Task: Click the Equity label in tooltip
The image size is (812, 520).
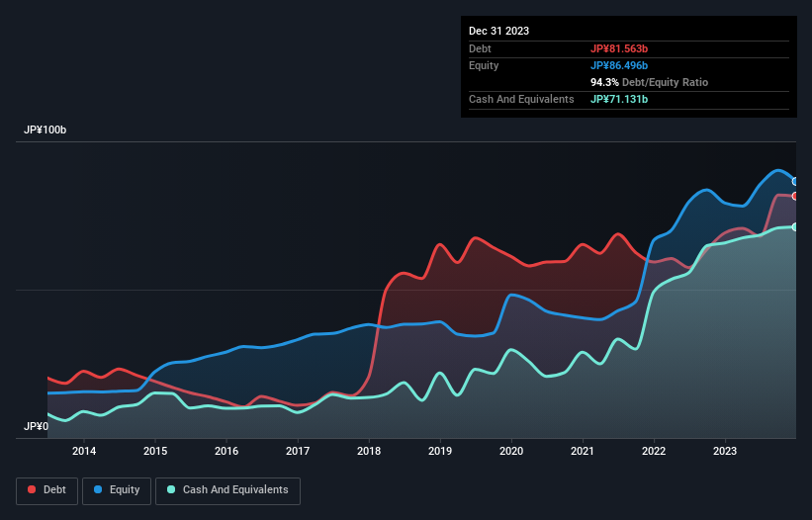Action: 484,65
